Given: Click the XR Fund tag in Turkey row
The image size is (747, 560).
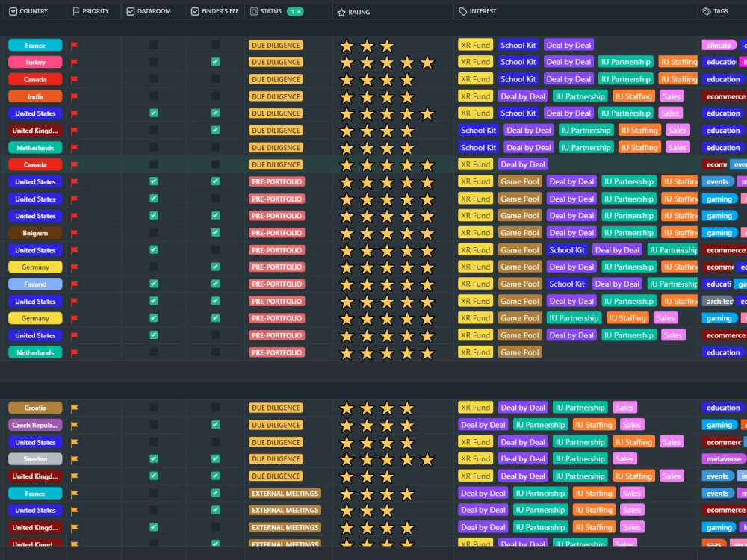Looking at the screenshot, I should click(x=475, y=62).
